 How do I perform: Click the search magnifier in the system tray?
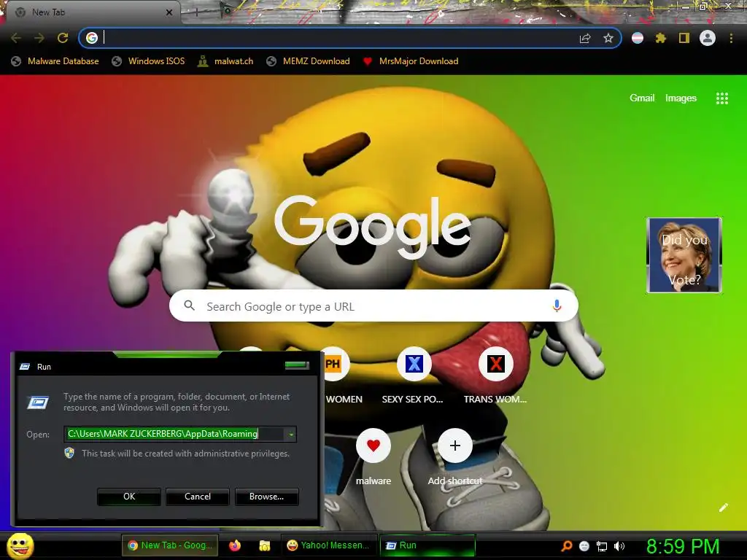(566, 546)
